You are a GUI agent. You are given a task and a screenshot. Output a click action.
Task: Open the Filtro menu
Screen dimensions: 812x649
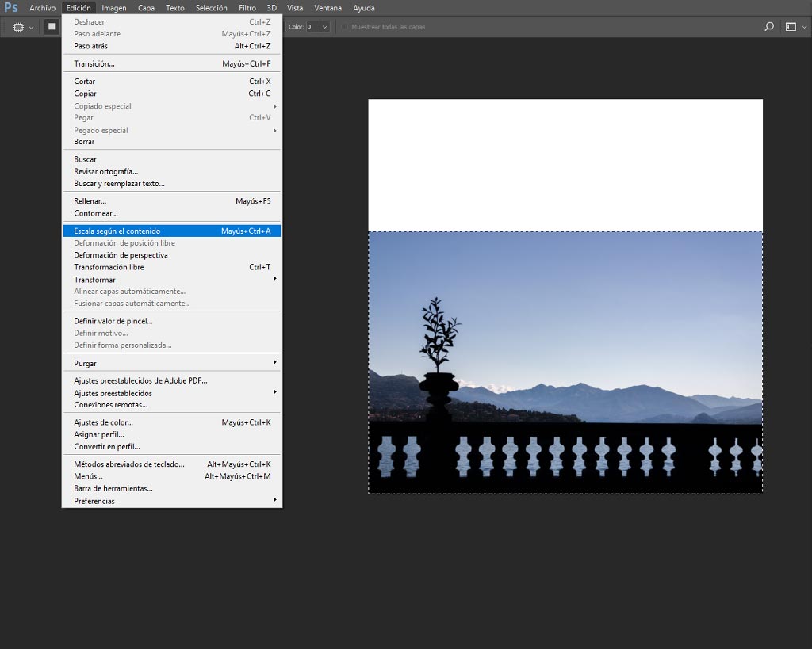[247, 8]
